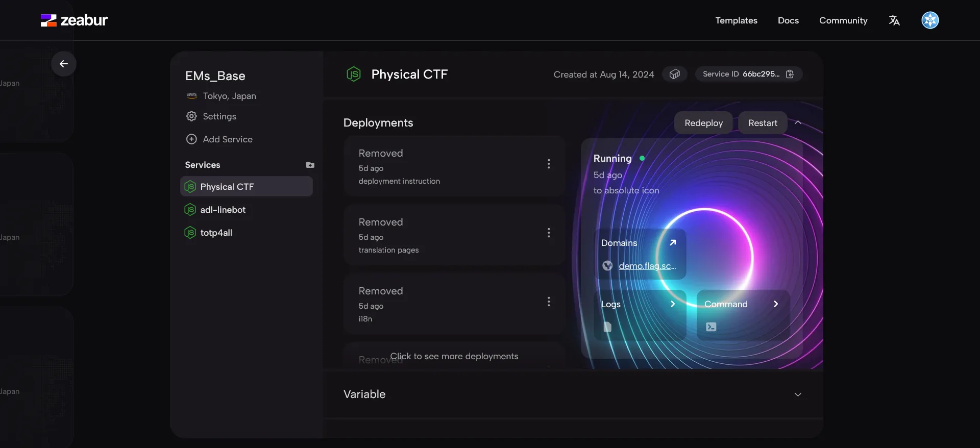Open options menu for deployment instruction deployment
This screenshot has height=448, width=980.
click(549, 164)
